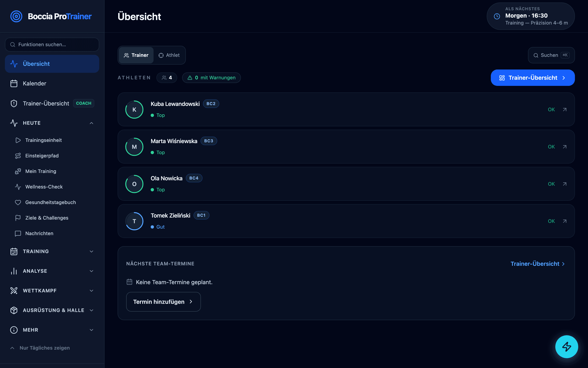Focus the Funktionen suchen input field
588x368 pixels.
[52, 45]
